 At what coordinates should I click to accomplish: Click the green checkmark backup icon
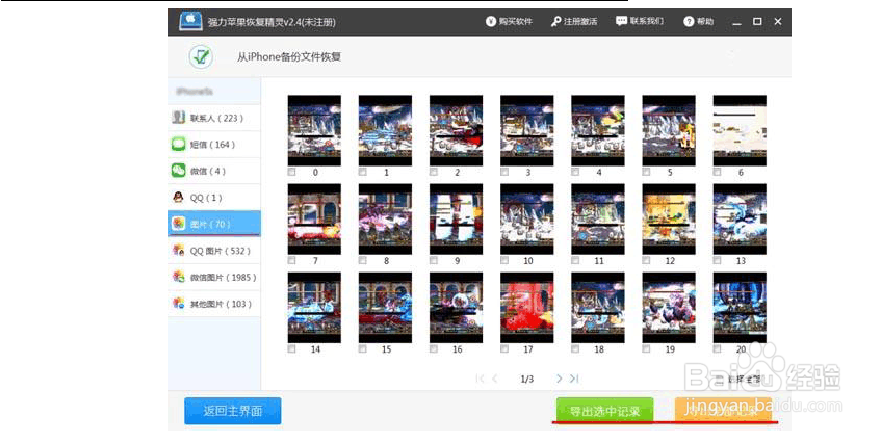point(200,57)
